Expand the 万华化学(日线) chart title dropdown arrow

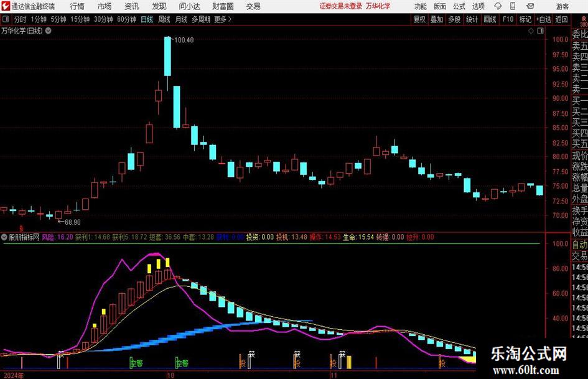pyautogui.click(x=49, y=30)
